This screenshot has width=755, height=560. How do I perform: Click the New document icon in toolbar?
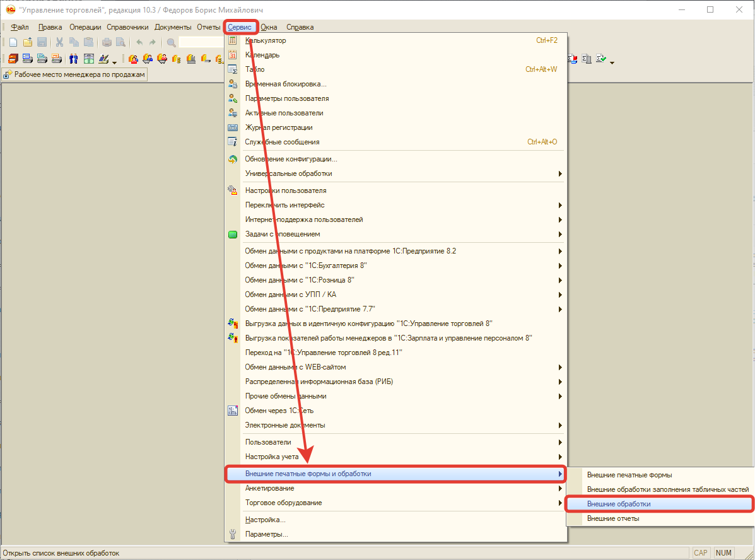(13, 42)
